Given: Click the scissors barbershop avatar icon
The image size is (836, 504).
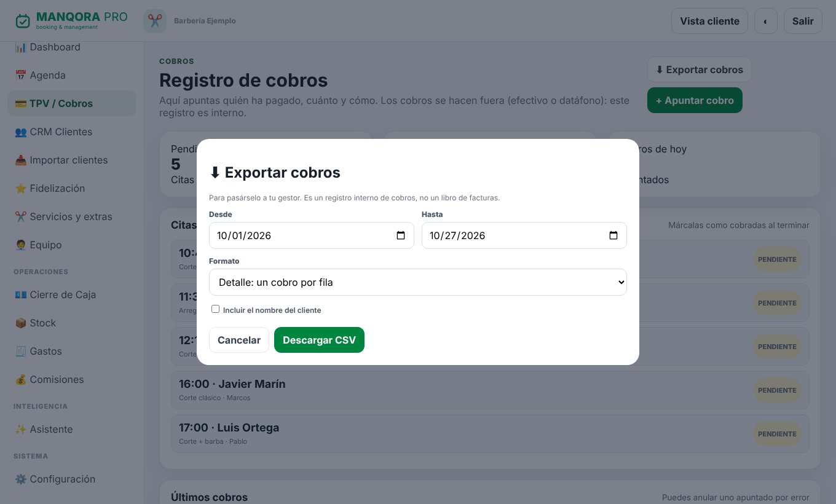Looking at the screenshot, I should click(155, 21).
